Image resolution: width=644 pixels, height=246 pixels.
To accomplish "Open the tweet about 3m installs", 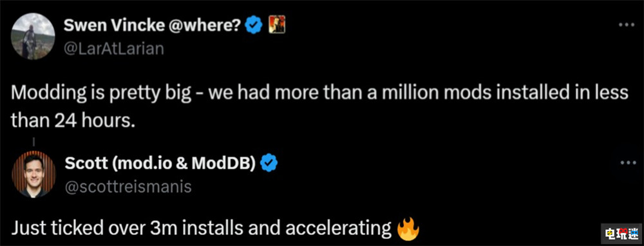I will click(x=215, y=229).
